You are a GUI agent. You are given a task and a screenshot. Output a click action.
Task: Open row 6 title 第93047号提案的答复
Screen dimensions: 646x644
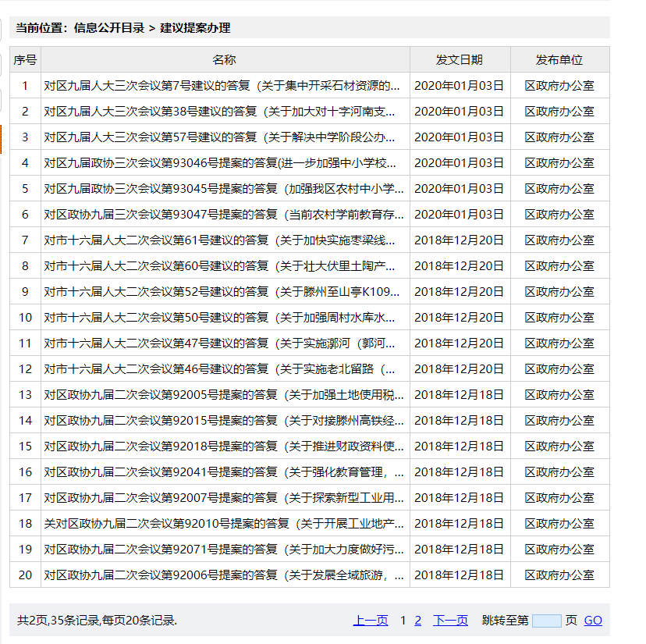coord(224,215)
